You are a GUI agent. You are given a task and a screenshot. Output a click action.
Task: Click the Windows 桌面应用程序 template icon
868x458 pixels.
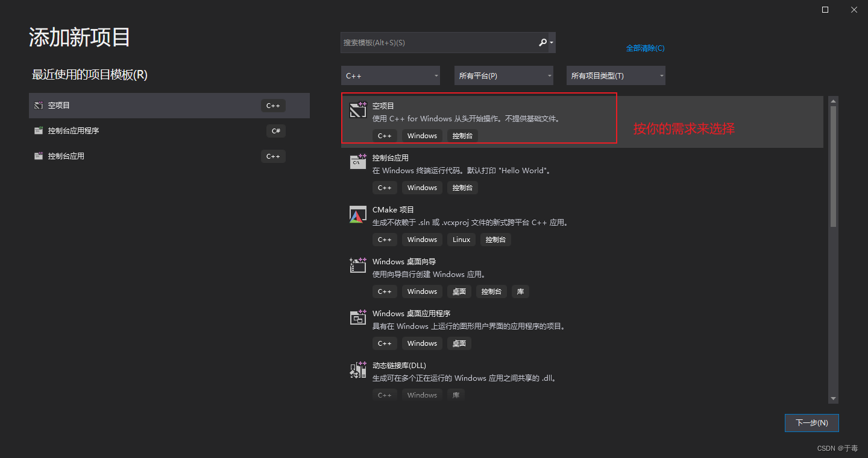(x=358, y=317)
